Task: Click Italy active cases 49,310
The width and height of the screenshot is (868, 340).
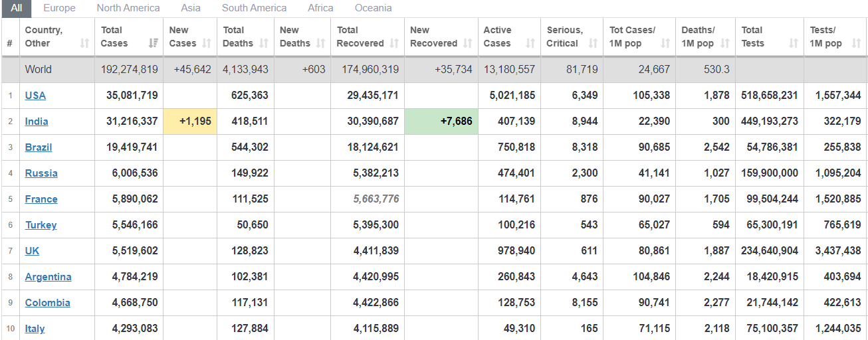Action: click(520, 329)
